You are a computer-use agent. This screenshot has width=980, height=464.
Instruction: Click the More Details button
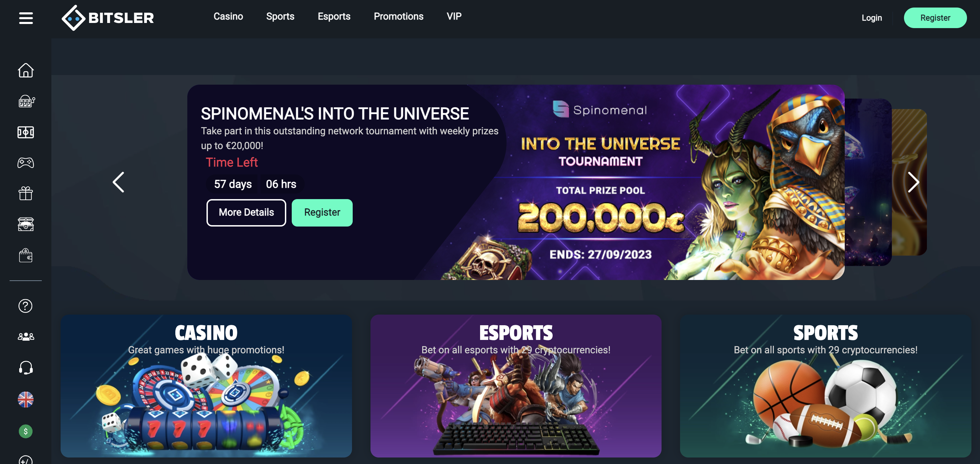tap(246, 212)
